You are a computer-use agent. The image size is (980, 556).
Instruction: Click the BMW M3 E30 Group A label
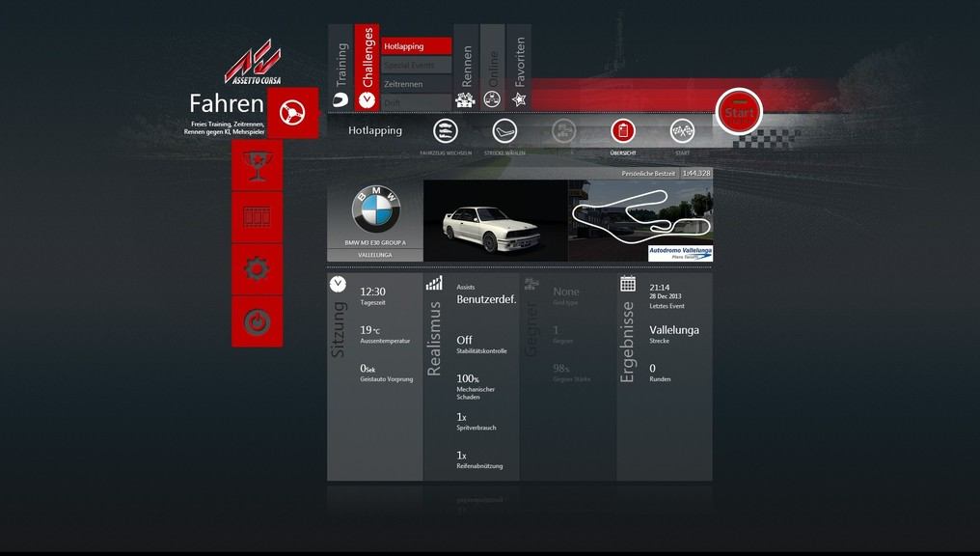(375, 242)
